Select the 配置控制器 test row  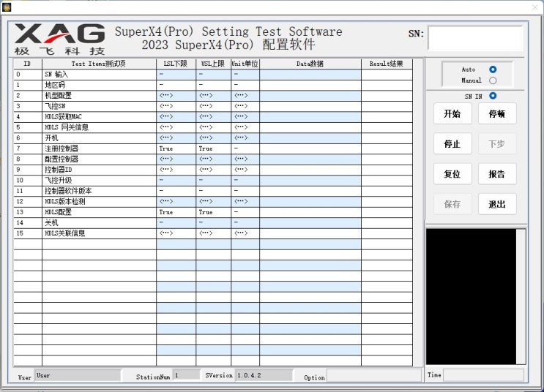(213, 159)
